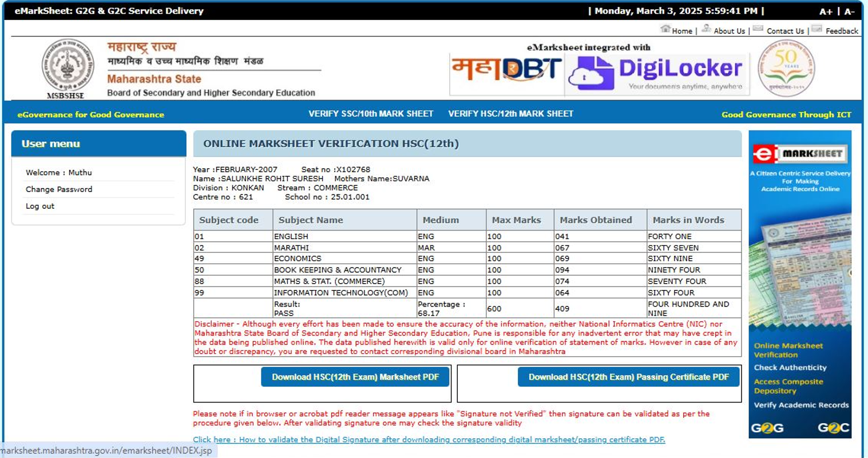Click the 50 Years anniversary emblem
This screenshot has width=868, height=458.
[x=786, y=68]
